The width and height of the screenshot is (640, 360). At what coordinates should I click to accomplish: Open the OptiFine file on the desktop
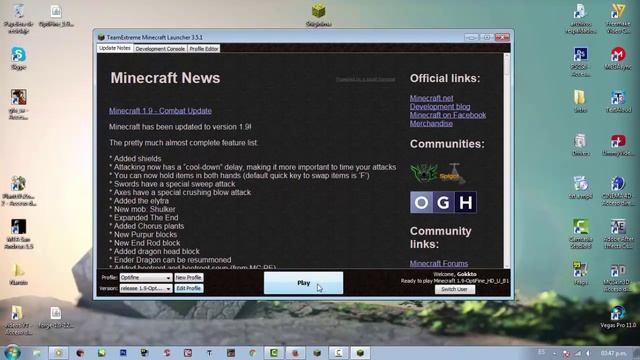[56, 15]
